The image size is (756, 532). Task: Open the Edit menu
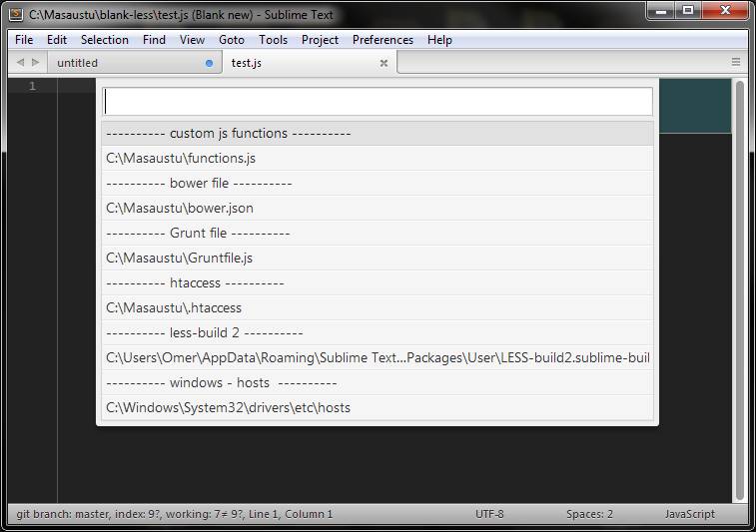56,40
